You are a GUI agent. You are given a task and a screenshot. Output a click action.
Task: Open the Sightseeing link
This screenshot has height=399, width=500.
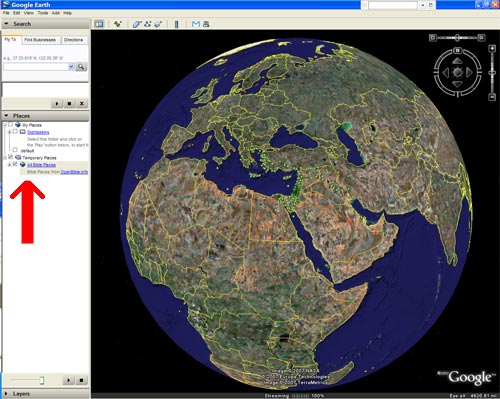coord(38,132)
